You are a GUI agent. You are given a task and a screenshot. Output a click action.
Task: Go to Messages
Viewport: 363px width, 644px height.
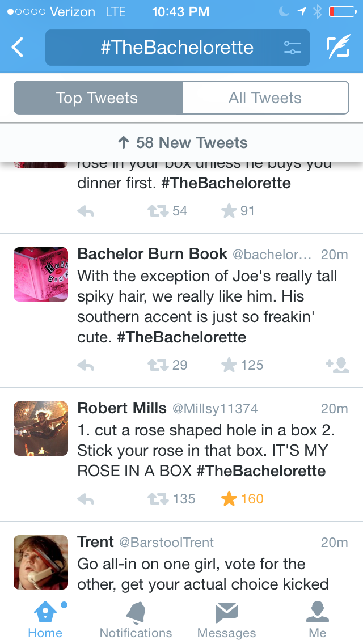(226, 619)
